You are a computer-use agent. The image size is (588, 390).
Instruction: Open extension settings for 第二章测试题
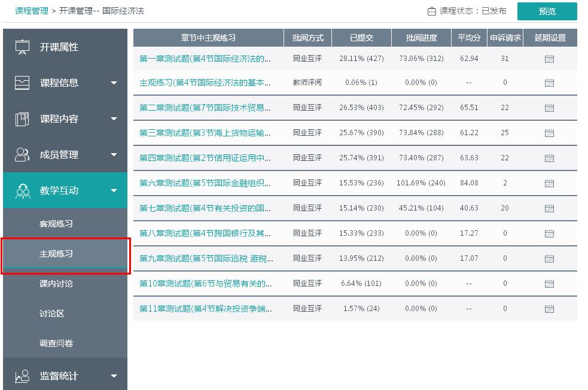click(549, 108)
